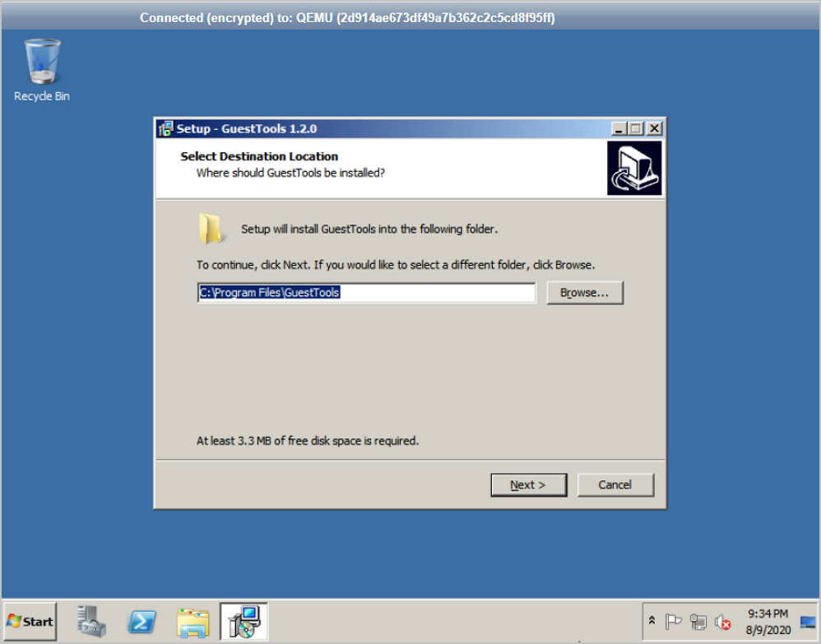Cancel the GuestTools setup

(615, 484)
